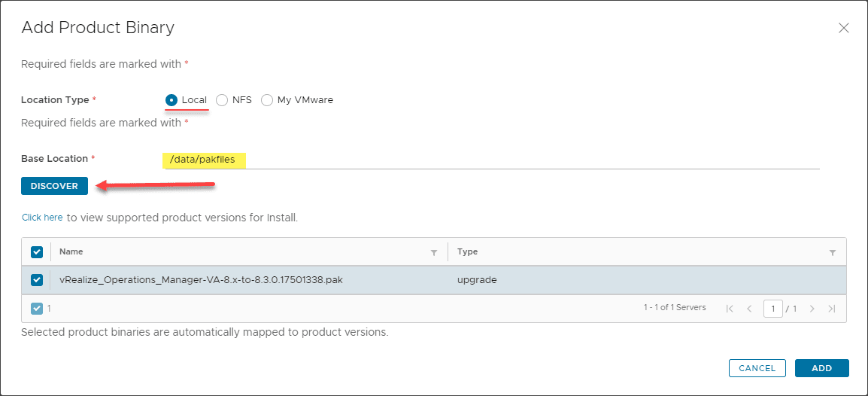The width and height of the screenshot is (868, 396).
Task: Go to the previous page arrow
Action: (x=749, y=309)
